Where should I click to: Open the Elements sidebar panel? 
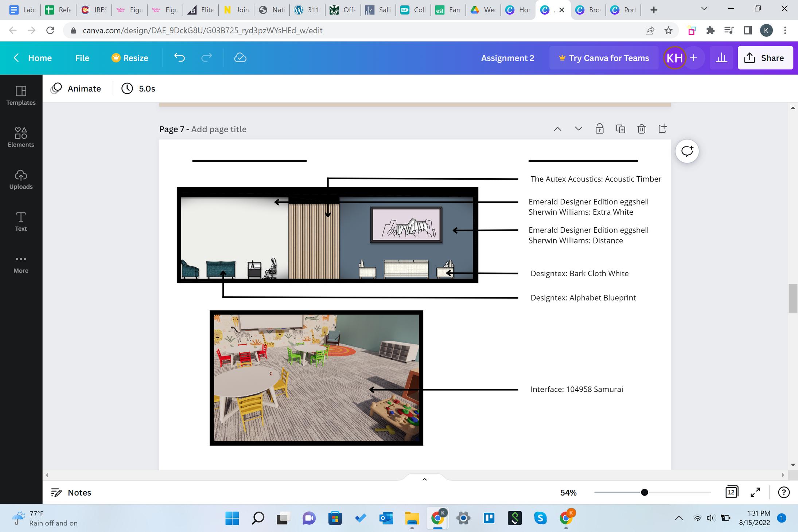[x=21, y=137]
